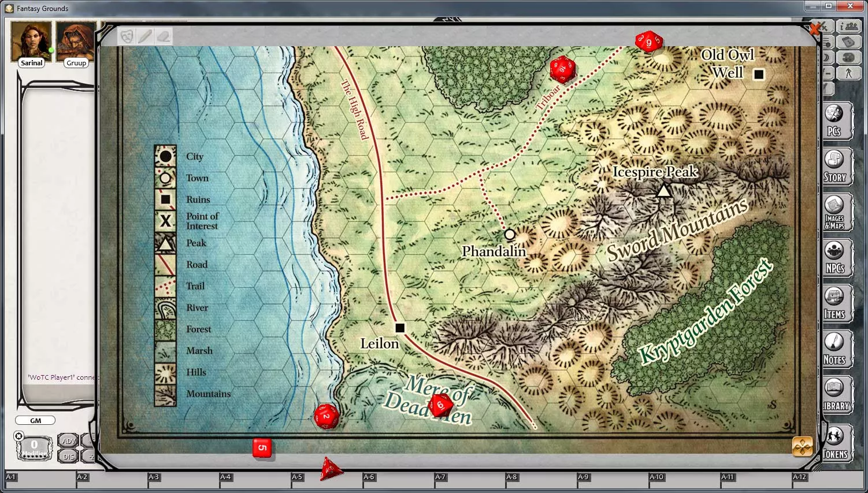Select the pencil drawing tool
The image size is (868, 493).
[x=145, y=36]
